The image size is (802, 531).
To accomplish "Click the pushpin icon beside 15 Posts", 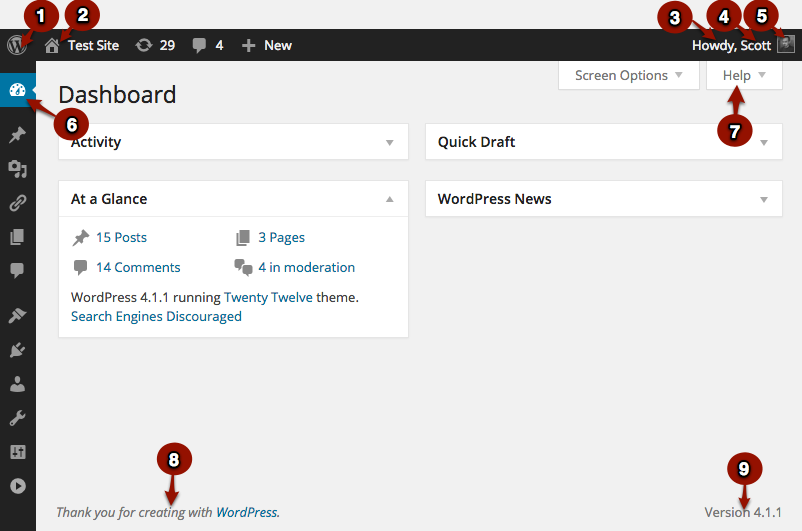I will click(80, 237).
